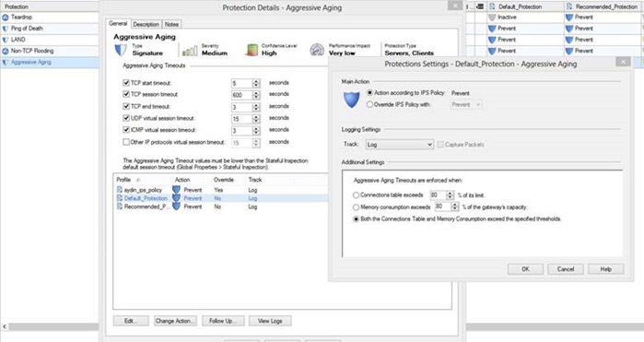644x342 pixels.
Task: Click the Default_Protection profile document icon in list
Action: (x=120, y=197)
